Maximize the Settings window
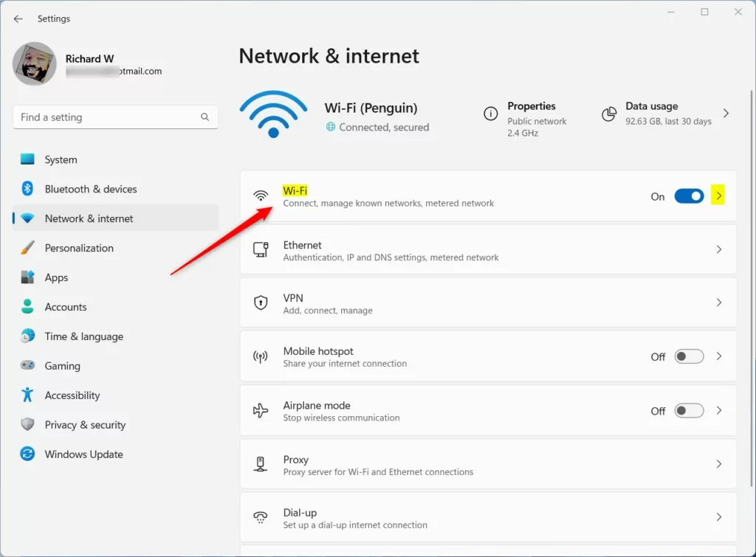 [704, 12]
